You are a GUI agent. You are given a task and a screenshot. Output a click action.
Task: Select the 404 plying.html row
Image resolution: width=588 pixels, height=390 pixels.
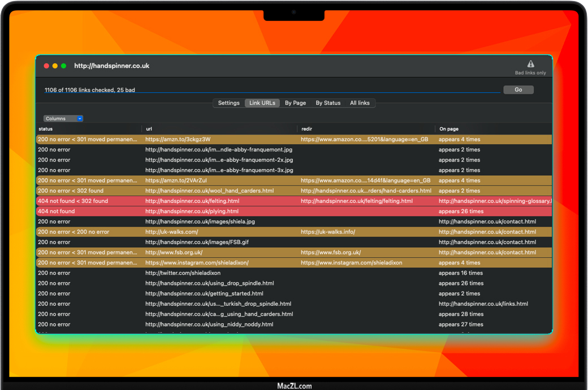[192, 211]
